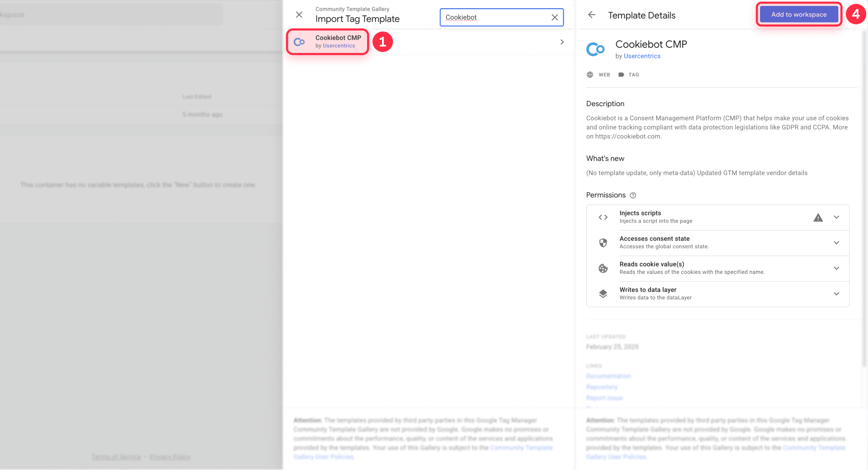
Task: Click the Writes to data layer icon
Action: [x=603, y=294]
